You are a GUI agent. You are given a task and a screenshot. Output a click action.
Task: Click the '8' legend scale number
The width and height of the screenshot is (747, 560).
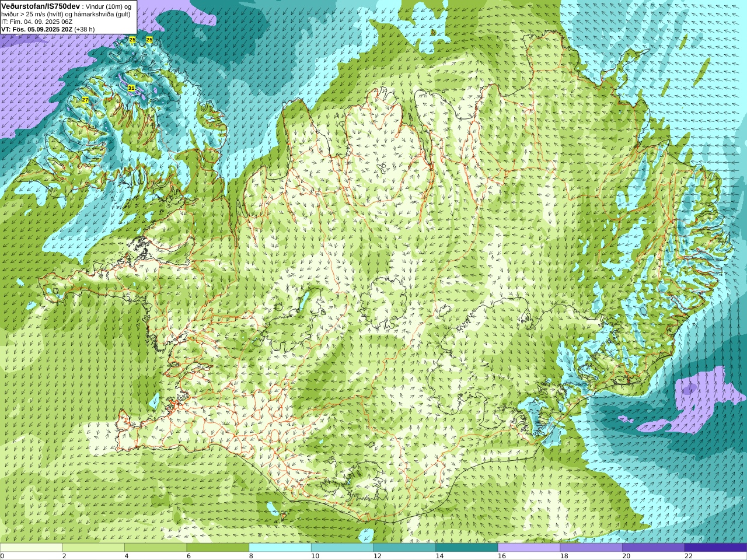click(251, 556)
